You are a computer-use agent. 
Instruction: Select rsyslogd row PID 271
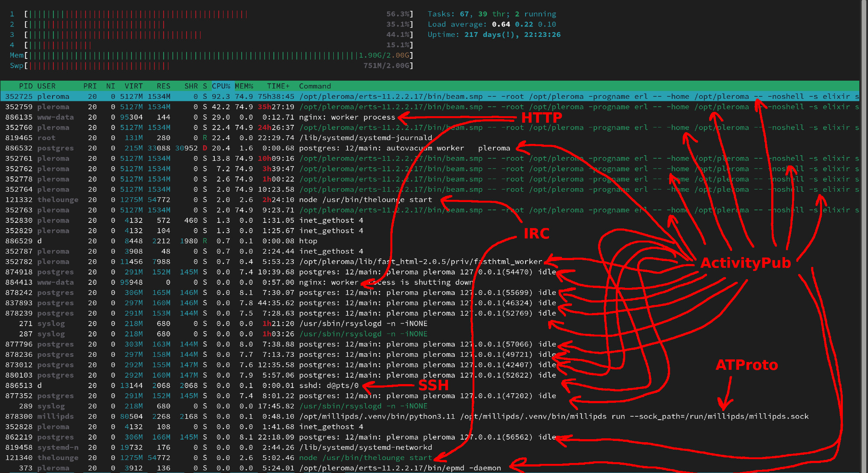pos(430,323)
